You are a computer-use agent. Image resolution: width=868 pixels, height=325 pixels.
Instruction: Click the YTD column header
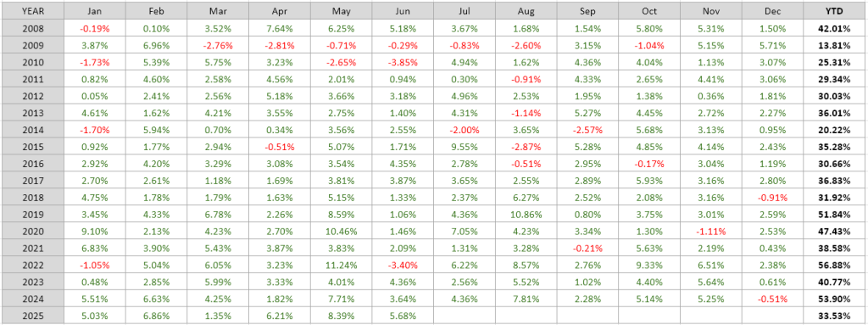(834, 10)
